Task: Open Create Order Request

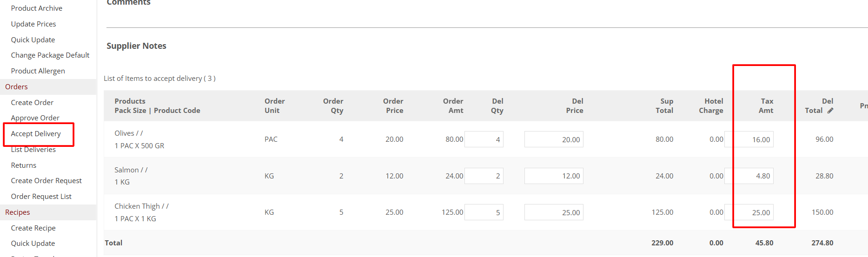Action: 46,181
